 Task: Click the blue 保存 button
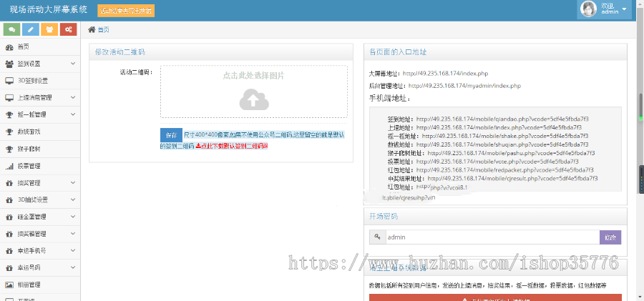click(x=171, y=135)
